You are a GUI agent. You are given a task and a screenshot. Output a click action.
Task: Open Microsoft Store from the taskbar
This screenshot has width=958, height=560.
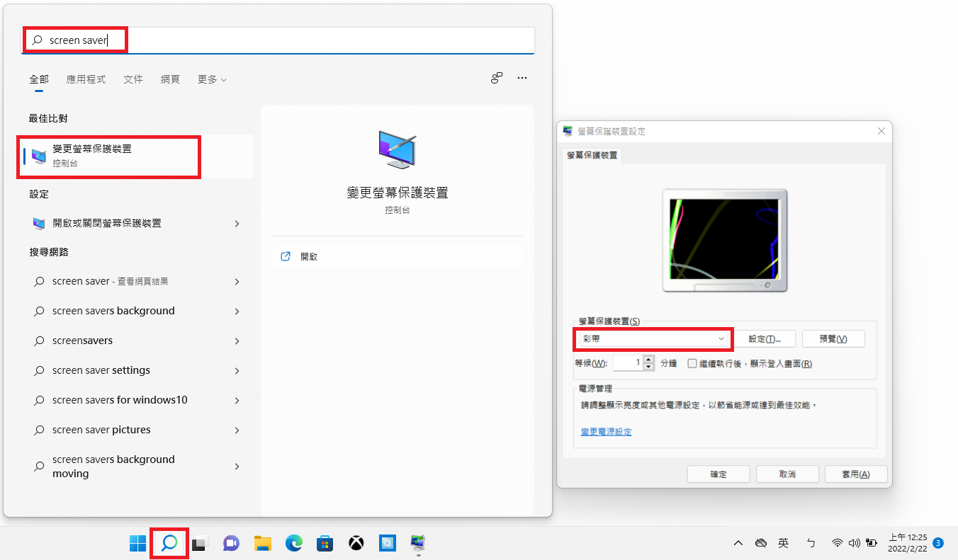point(325,543)
